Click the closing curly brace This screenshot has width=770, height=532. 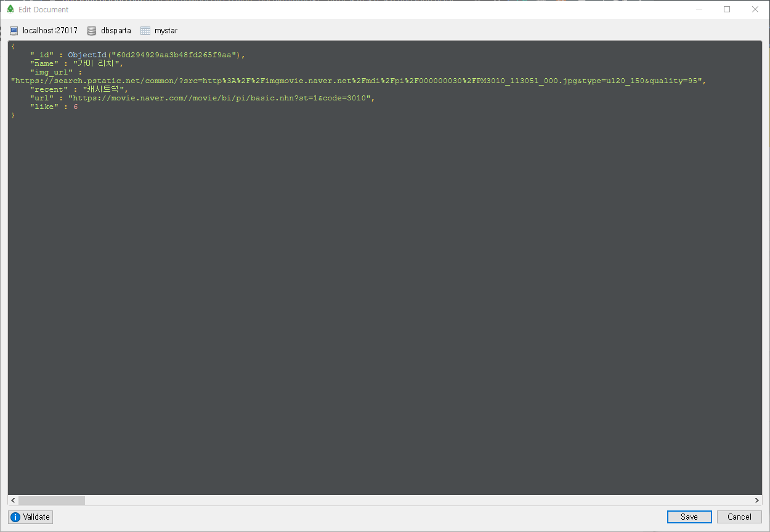13,115
